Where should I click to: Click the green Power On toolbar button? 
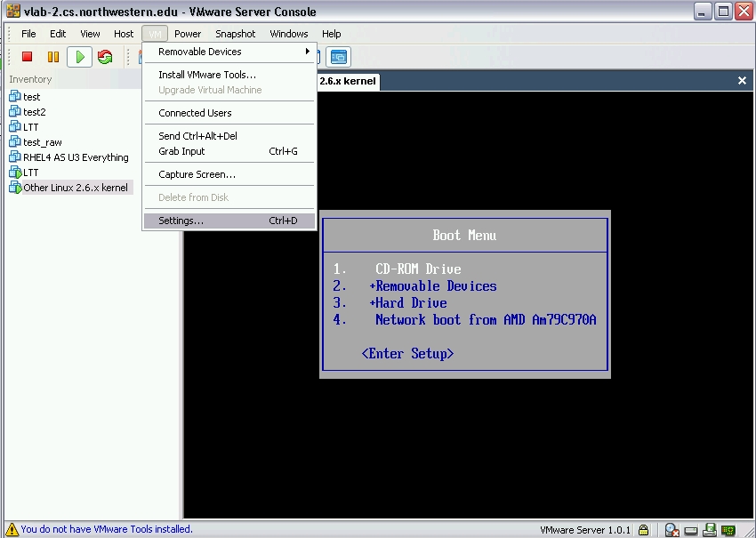click(x=79, y=57)
